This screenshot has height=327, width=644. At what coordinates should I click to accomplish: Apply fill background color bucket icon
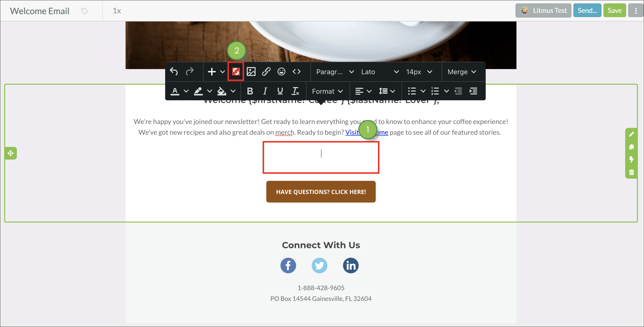click(221, 91)
